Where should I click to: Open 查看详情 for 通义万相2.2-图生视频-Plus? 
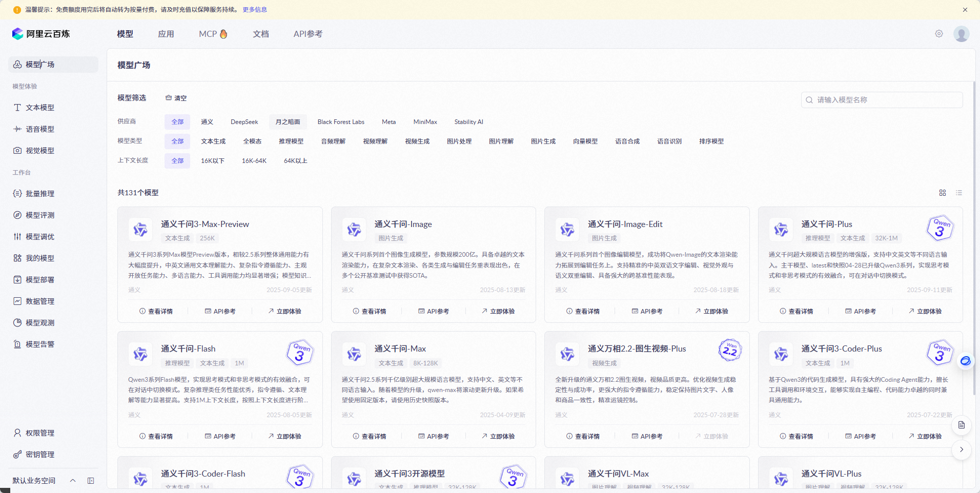583,437
